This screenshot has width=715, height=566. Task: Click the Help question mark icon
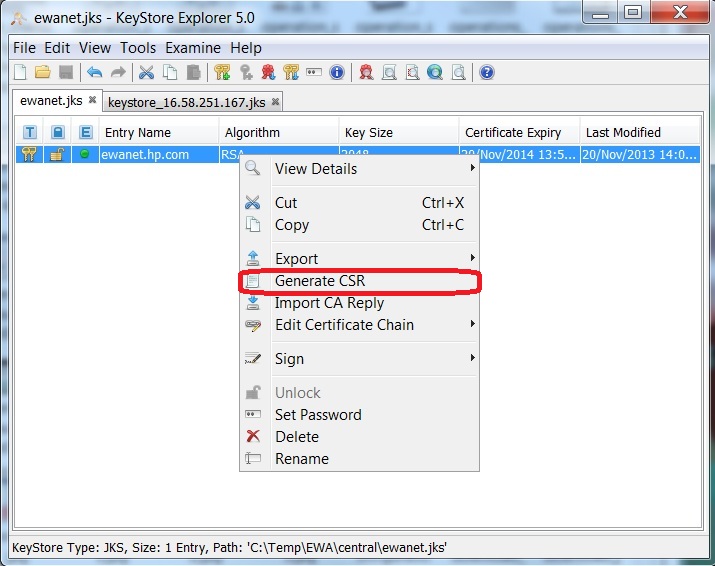pos(487,72)
